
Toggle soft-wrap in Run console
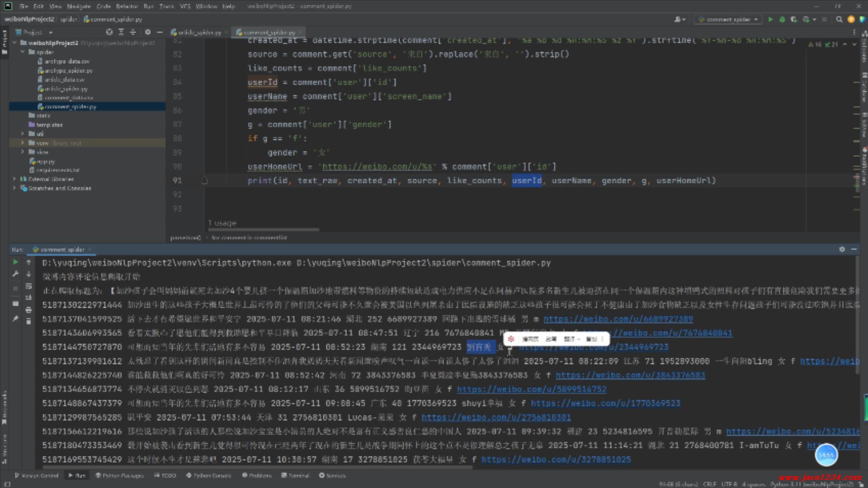[x=28, y=286]
